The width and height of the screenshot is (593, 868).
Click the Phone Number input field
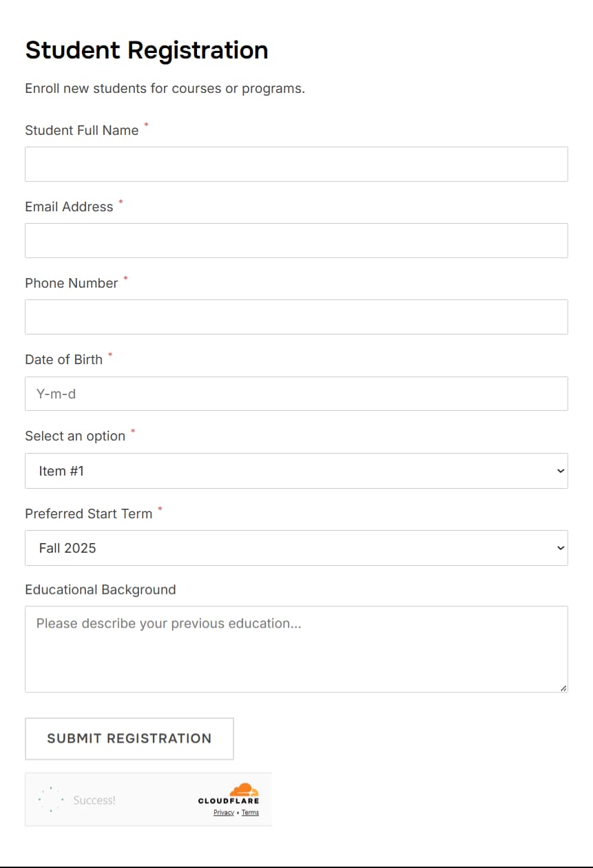point(296,317)
